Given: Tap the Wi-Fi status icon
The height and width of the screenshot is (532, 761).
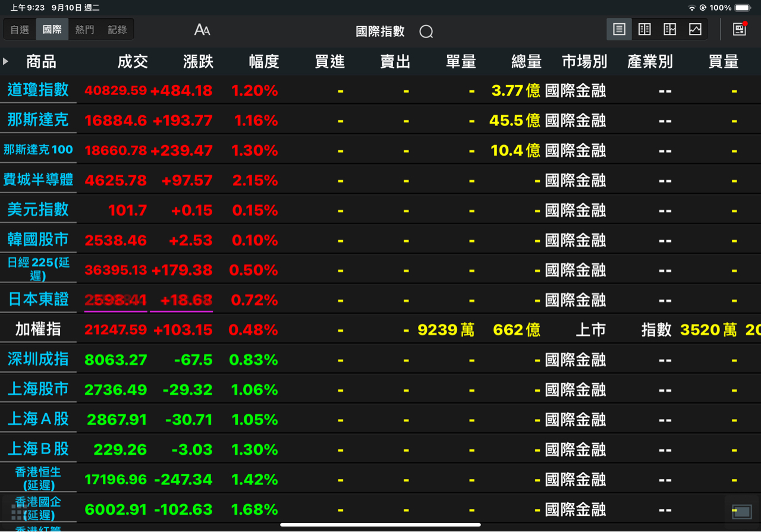Looking at the screenshot, I should [x=691, y=8].
